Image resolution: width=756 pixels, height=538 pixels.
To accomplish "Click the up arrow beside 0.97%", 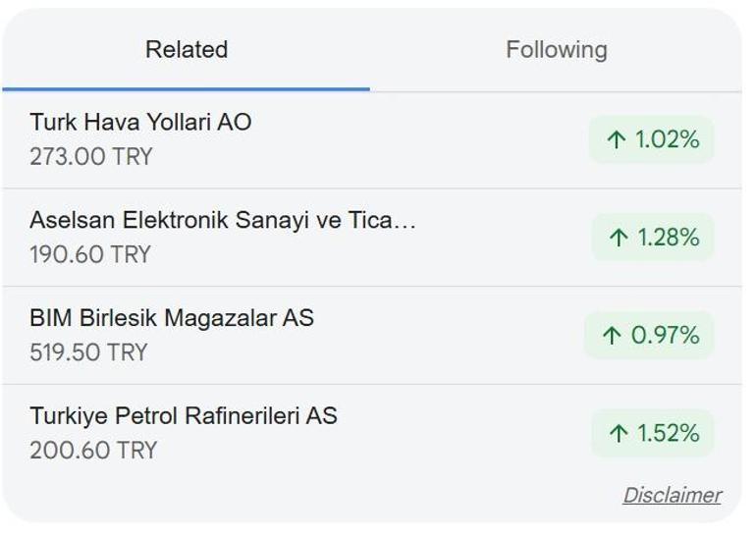I will click(x=613, y=336).
